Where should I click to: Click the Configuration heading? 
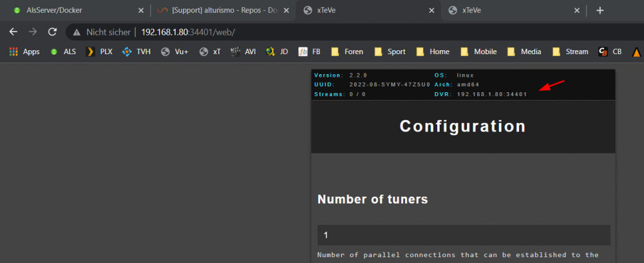tap(463, 126)
